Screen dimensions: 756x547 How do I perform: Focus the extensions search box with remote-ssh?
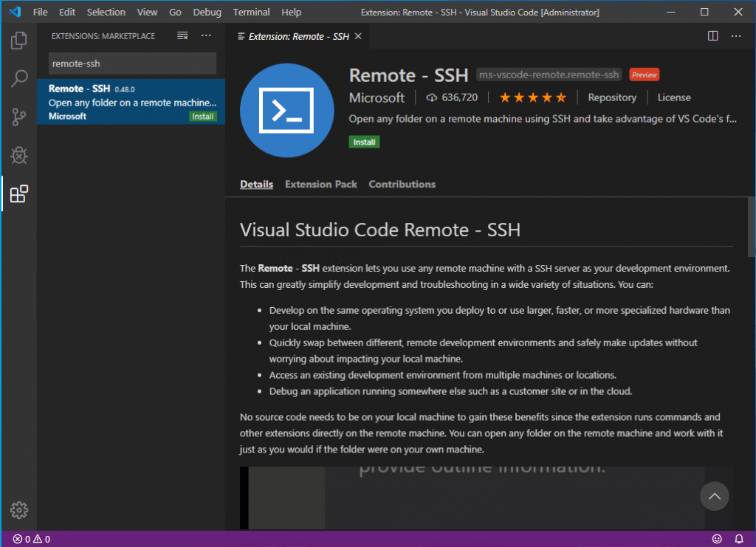coord(132,63)
